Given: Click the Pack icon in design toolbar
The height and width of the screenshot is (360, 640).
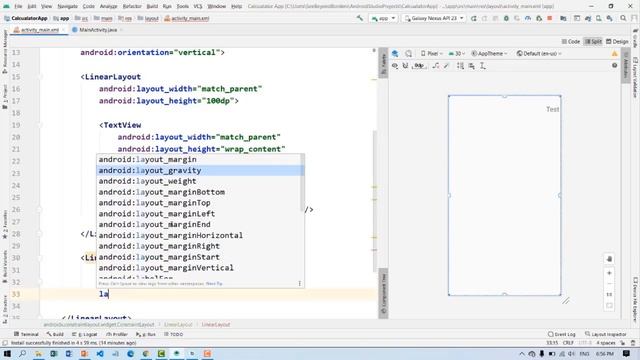Looking at the screenshot, I should tap(460, 66).
